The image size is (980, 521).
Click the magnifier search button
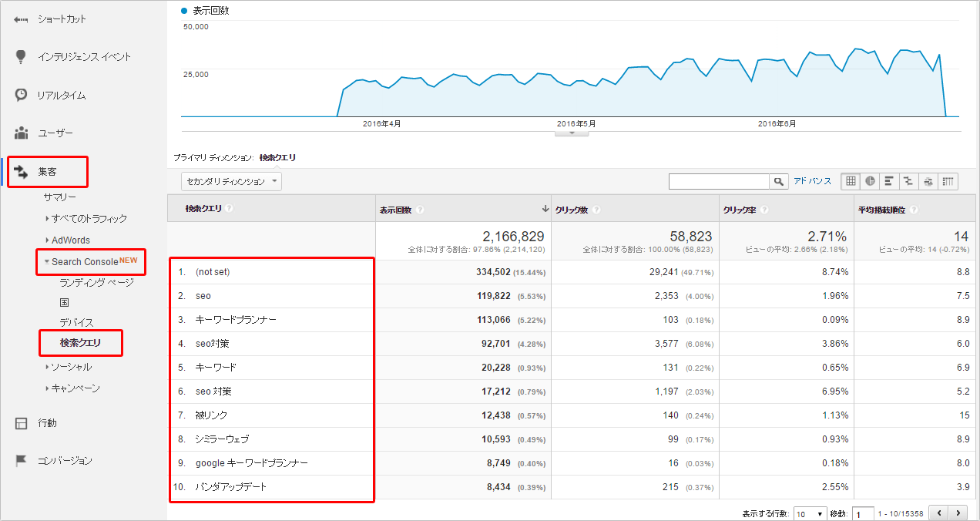pyautogui.click(x=780, y=181)
